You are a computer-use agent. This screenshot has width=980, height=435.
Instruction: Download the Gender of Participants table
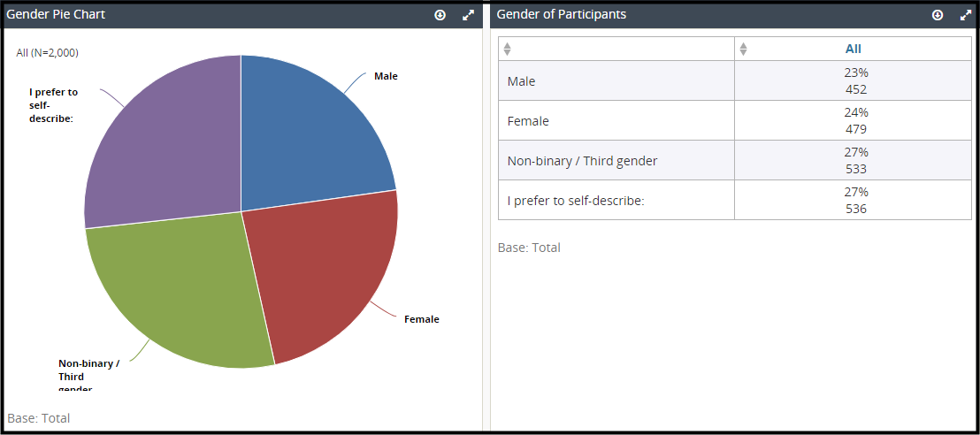coord(938,15)
